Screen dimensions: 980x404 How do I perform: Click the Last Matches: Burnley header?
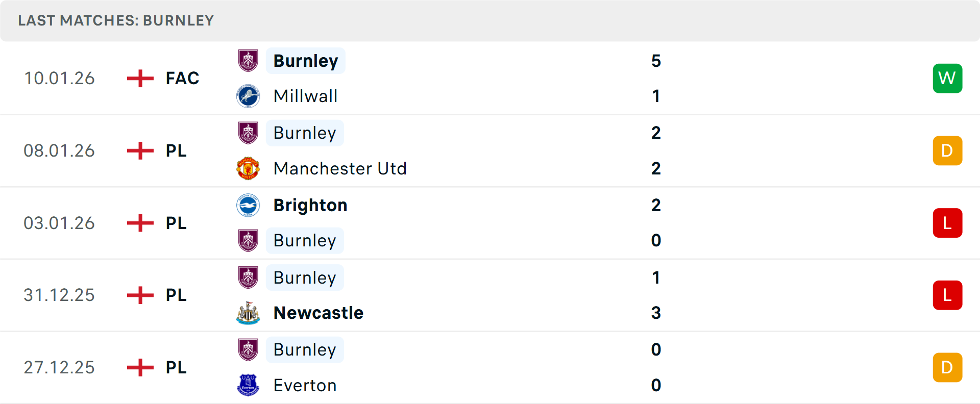pyautogui.click(x=116, y=20)
